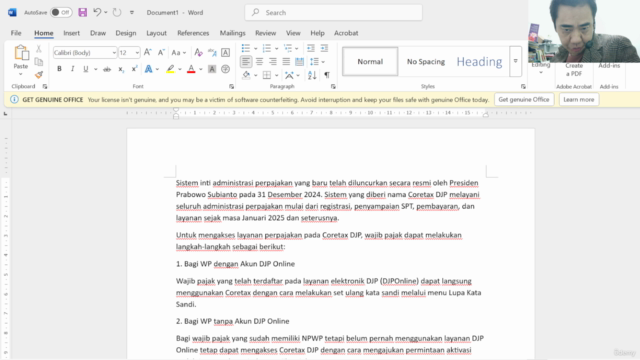Expand the Styles gallery
This screenshot has width=640, height=360.
click(516, 61)
